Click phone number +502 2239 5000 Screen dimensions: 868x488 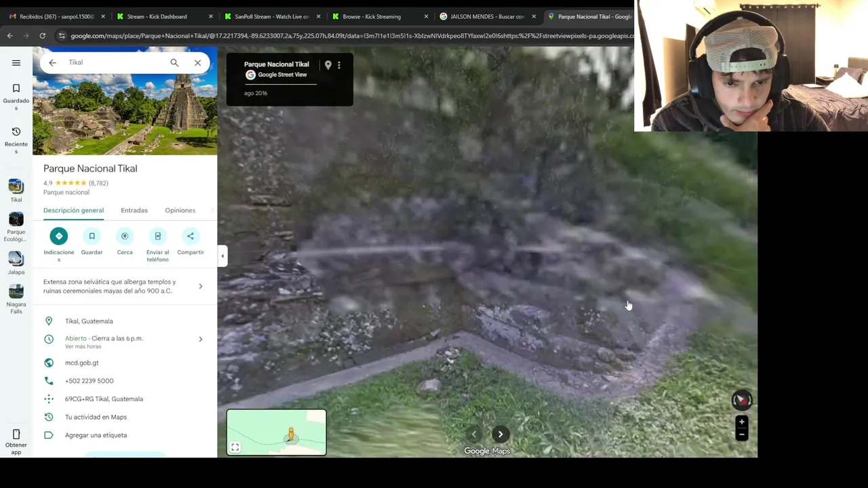(89, 381)
